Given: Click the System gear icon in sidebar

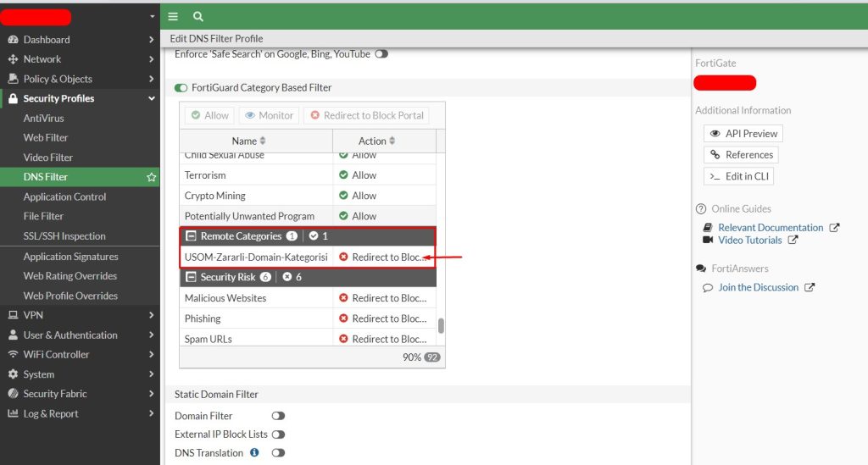Looking at the screenshot, I should [13, 374].
